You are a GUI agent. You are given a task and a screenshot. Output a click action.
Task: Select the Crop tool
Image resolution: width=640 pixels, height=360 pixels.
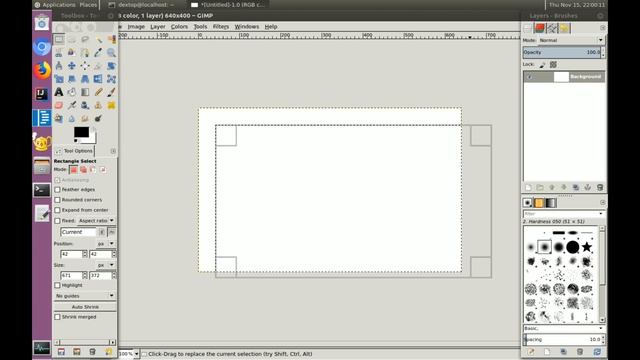point(98,66)
